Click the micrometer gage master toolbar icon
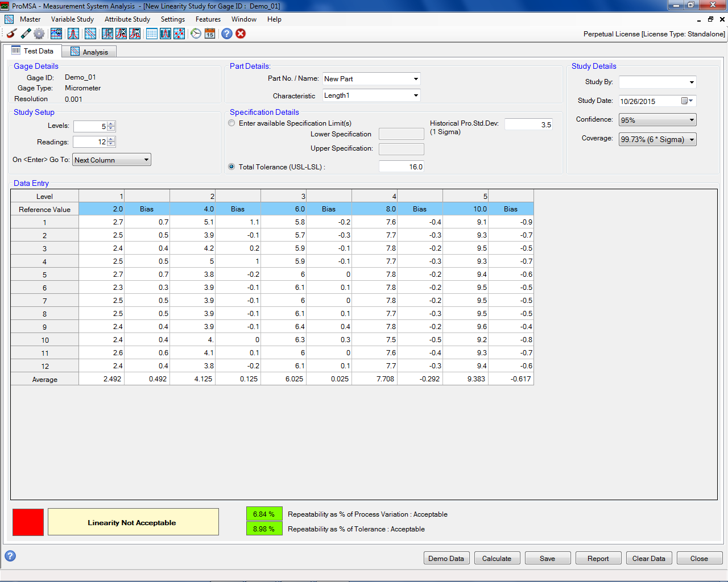This screenshot has height=582, width=728. click(11, 34)
